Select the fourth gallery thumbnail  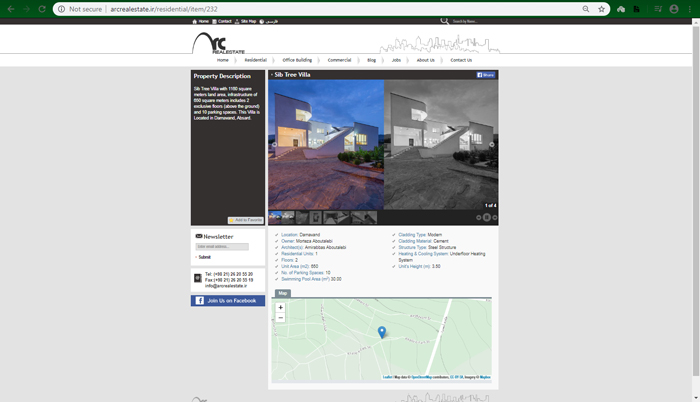[316, 218]
